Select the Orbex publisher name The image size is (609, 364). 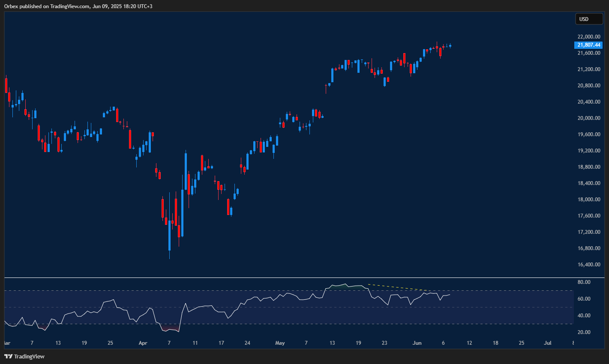[x=11, y=6]
